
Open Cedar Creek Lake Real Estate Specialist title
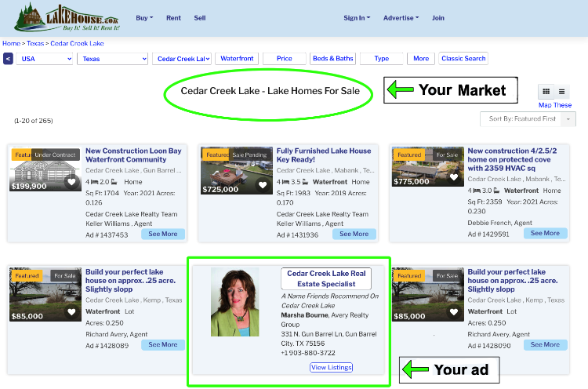coord(326,278)
